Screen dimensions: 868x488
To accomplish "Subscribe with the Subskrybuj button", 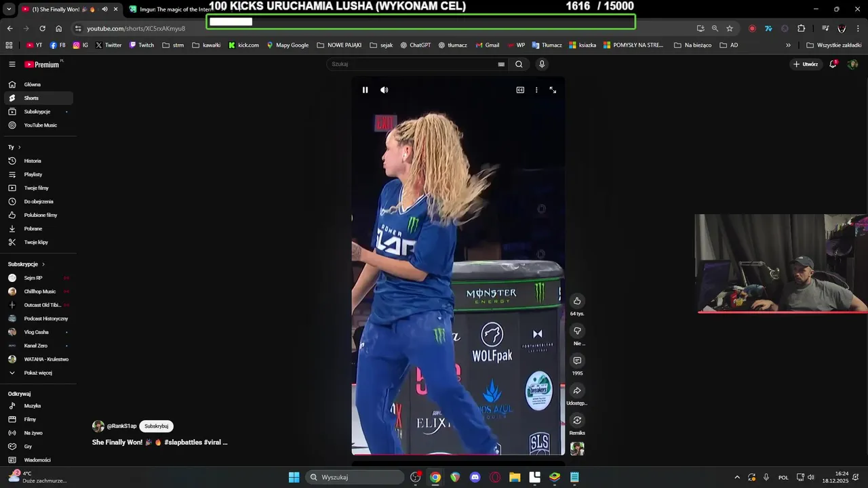I will (x=156, y=426).
